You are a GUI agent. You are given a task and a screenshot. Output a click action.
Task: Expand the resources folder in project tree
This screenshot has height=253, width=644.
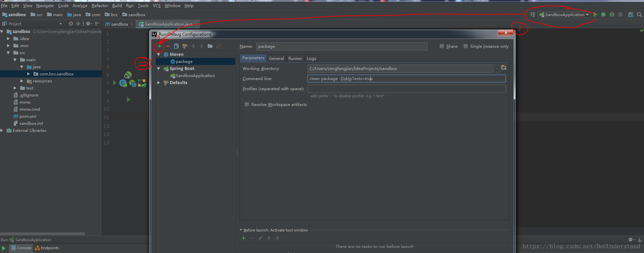[x=22, y=81]
